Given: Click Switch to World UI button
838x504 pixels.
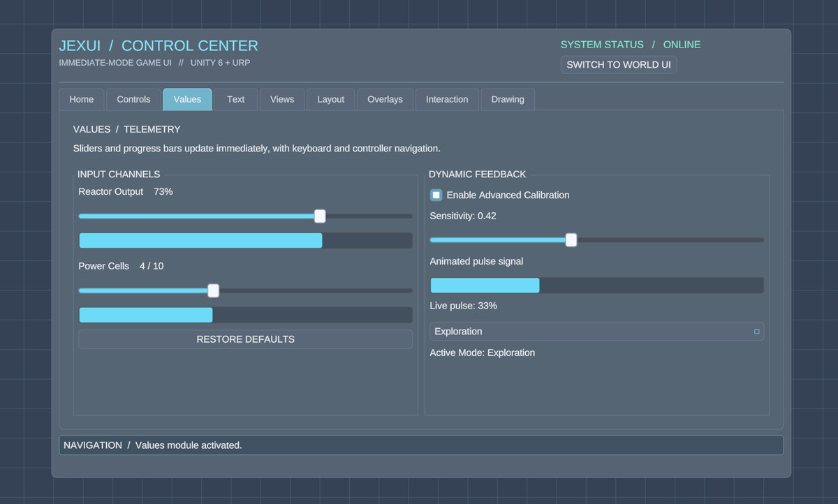Looking at the screenshot, I should (x=619, y=65).
